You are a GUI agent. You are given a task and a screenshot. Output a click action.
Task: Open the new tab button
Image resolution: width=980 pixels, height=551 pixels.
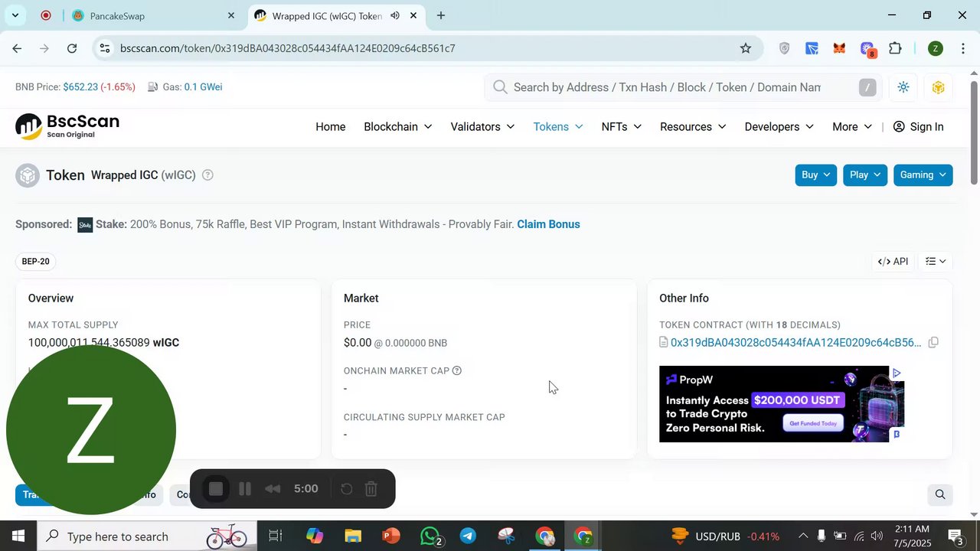click(441, 15)
